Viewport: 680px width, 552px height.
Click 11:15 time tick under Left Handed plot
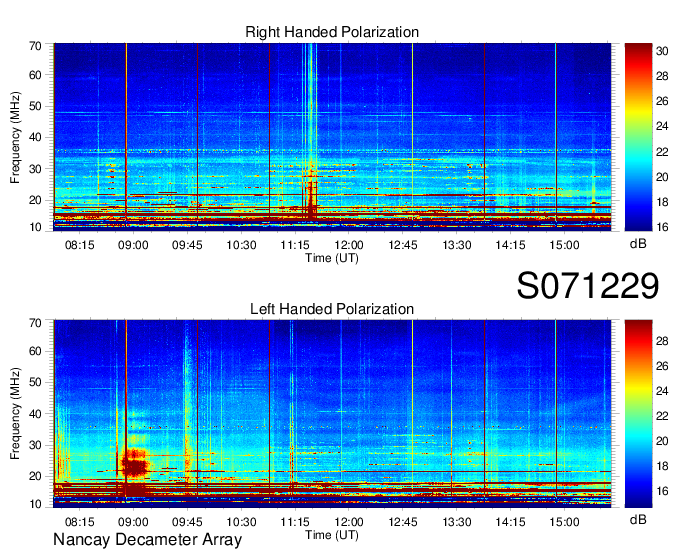295,522
